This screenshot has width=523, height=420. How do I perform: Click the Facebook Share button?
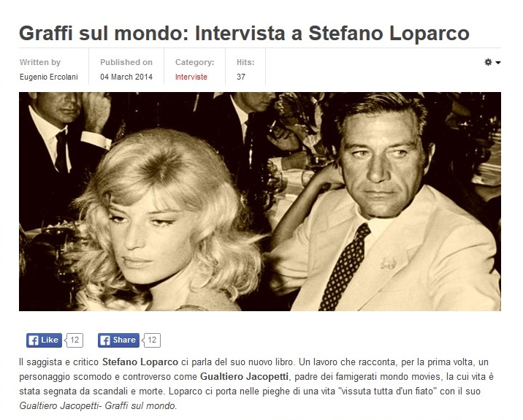(118, 340)
